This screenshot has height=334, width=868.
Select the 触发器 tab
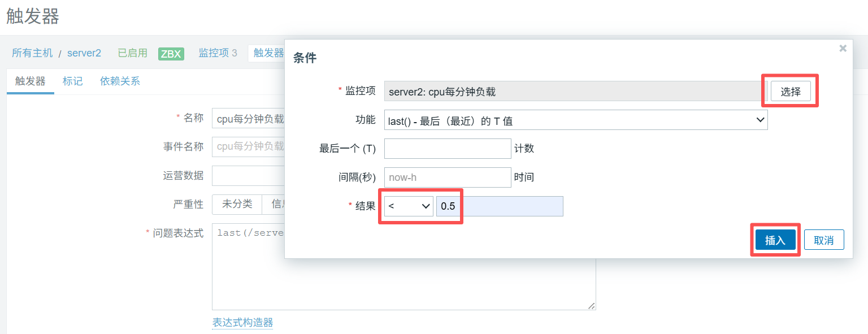pyautogui.click(x=30, y=81)
